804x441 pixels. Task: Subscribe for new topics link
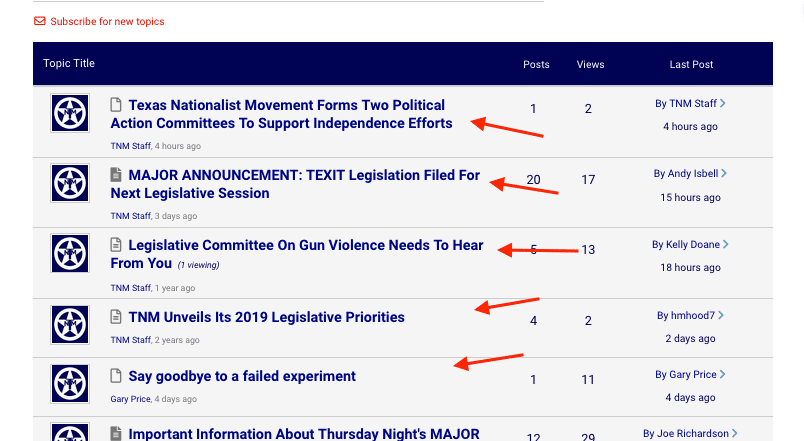click(107, 22)
